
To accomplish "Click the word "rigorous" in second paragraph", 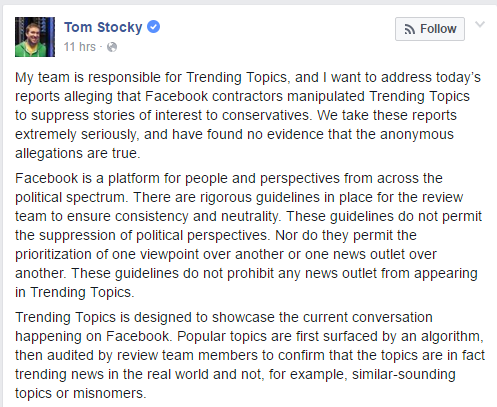I will [x=225, y=198].
